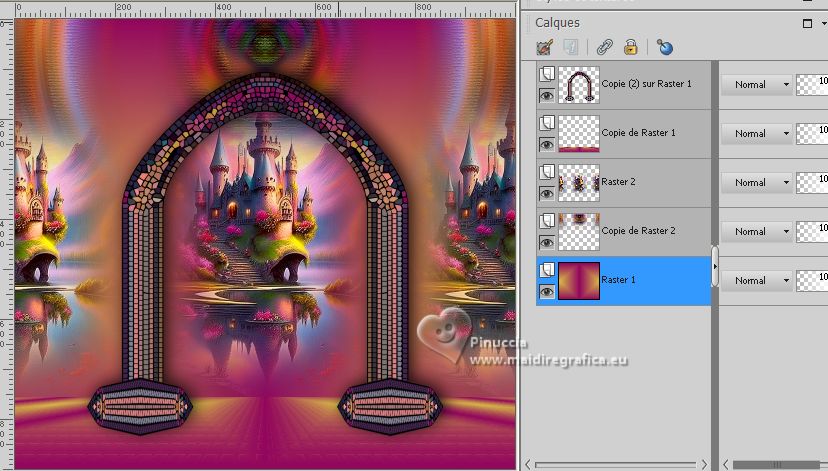828x471 pixels.
Task: Open blend mode dropdown for Raster 2
Action: 757,183
